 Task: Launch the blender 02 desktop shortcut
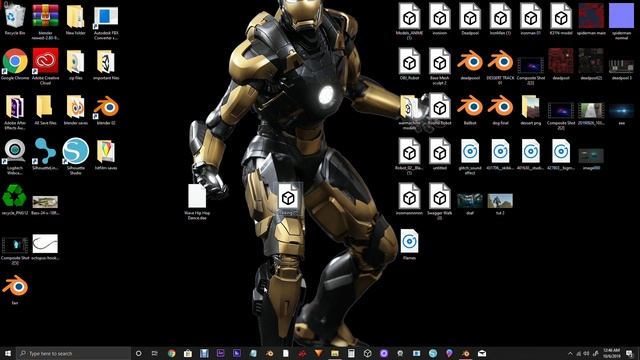106,107
